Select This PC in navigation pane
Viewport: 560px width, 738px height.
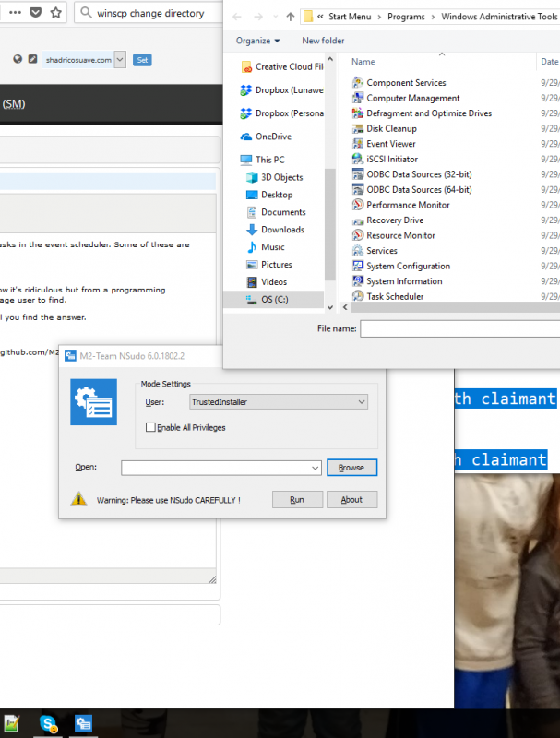pos(263,160)
